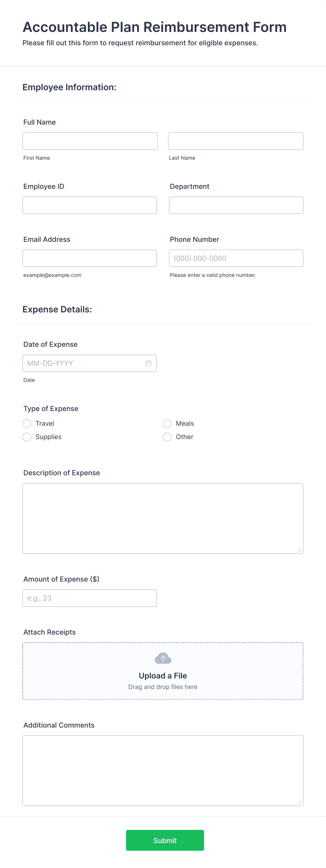Viewport: 326px width, 868px height.
Task: Open the date picker calendar icon
Action: click(x=148, y=363)
